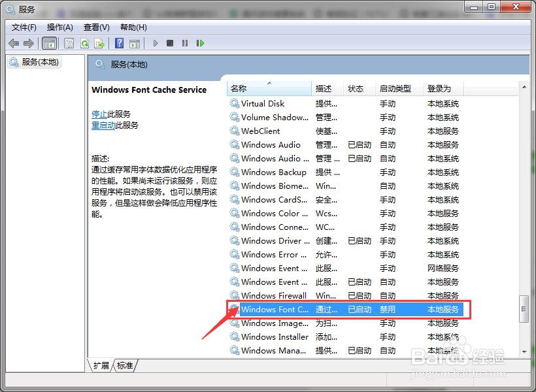536x392 pixels.
Task: Click the Refresh toolbar icon
Action: coord(84,43)
